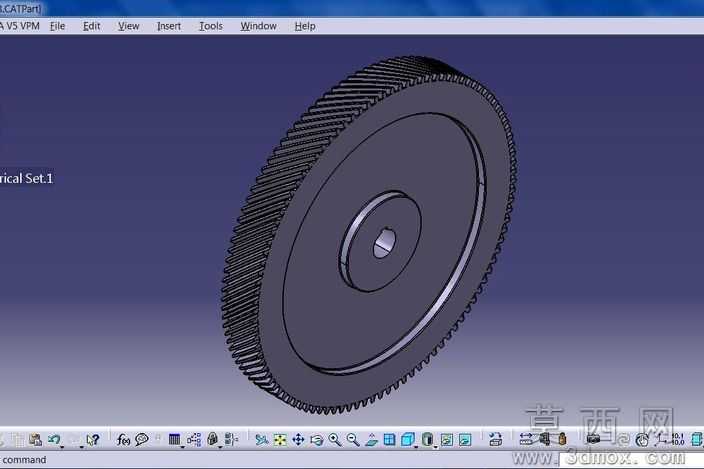
Task: Select the Rotate view tool
Action: 317,440
